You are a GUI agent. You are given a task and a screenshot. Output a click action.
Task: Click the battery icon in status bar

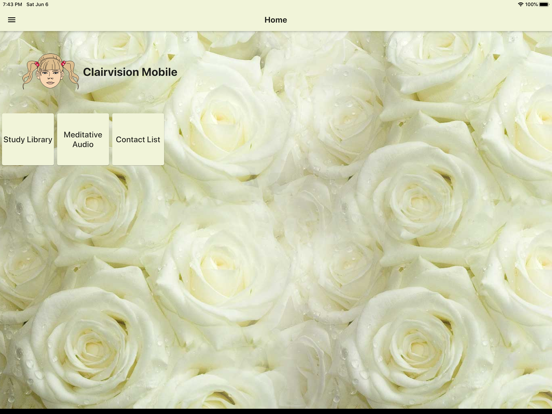544,5
